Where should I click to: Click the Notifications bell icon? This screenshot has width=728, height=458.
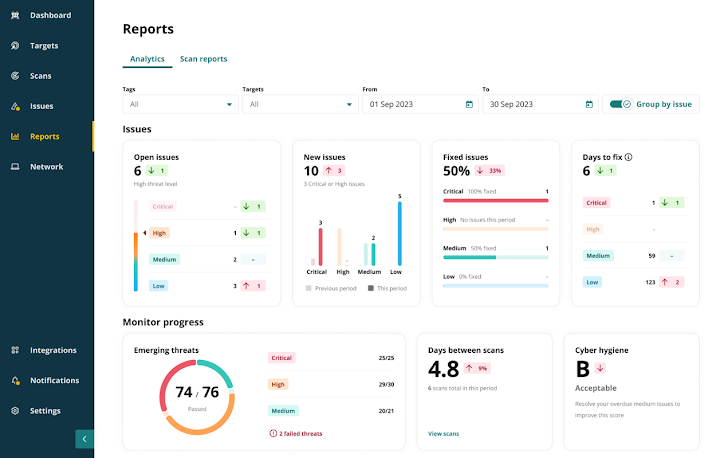click(x=15, y=381)
